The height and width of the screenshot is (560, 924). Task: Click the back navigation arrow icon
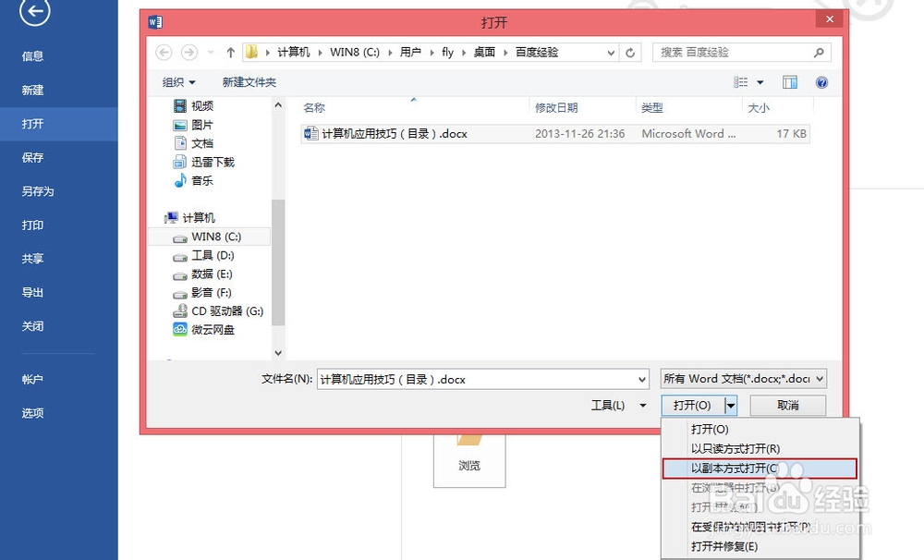[164, 52]
